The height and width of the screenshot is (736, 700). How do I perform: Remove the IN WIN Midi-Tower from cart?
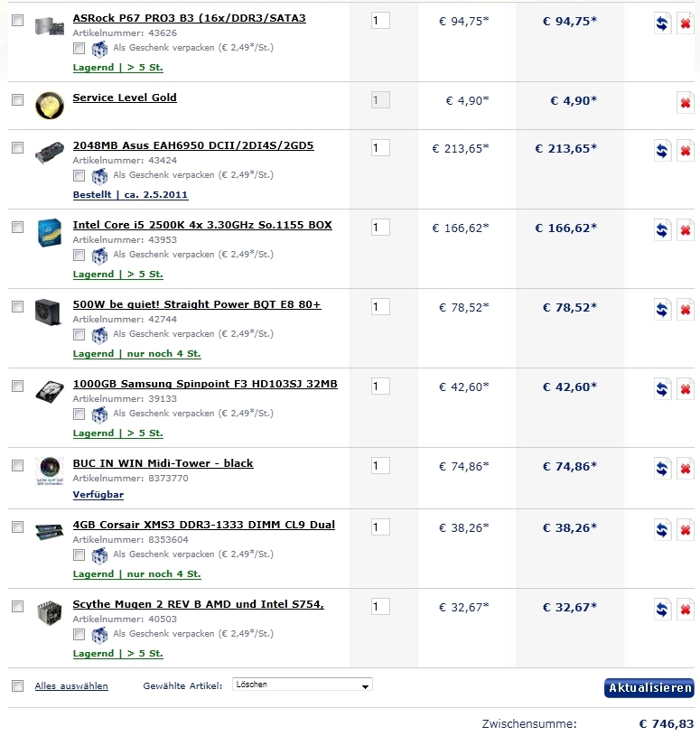click(x=686, y=469)
